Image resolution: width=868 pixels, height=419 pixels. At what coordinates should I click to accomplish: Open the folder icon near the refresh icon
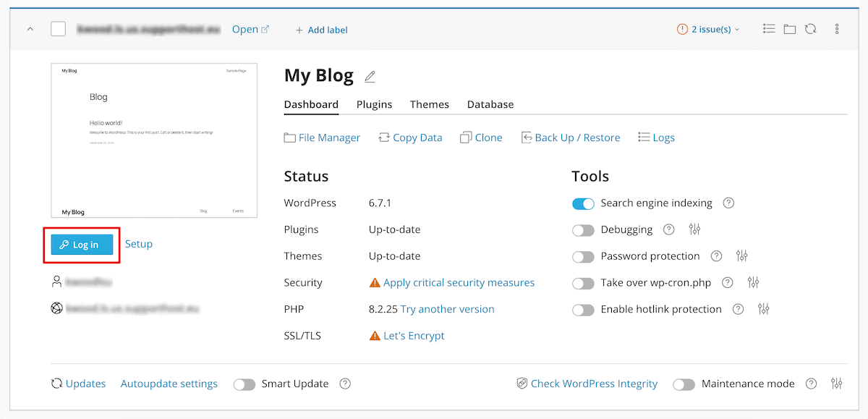(790, 28)
